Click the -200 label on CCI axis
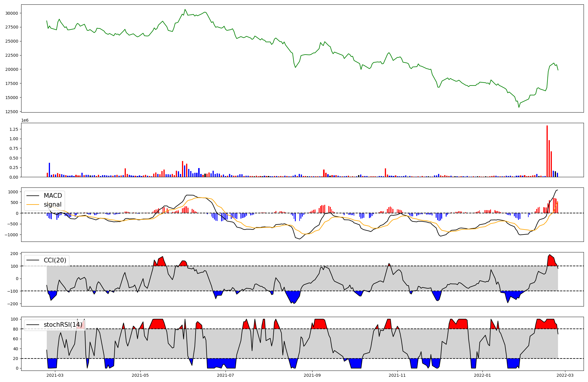Image resolution: width=588 pixels, height=382 pixels. [x=12, y=304]
